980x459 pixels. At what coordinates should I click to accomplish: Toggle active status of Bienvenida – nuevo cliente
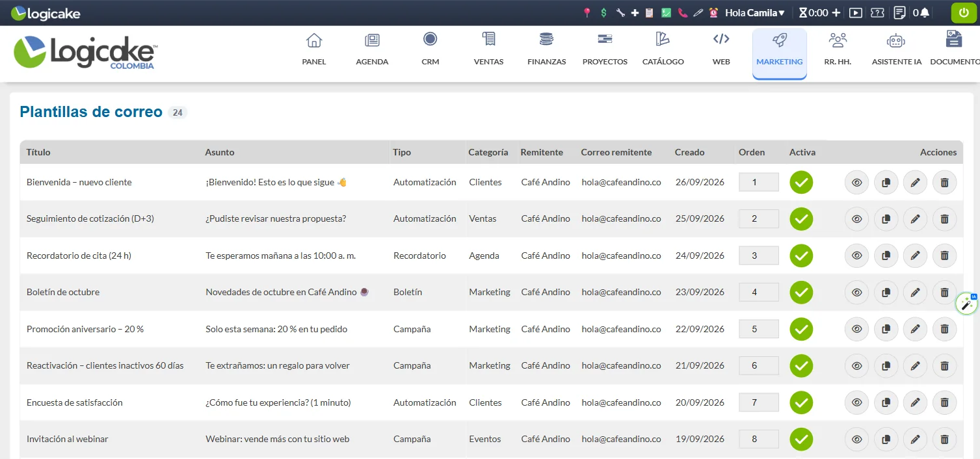click(801, 183)
